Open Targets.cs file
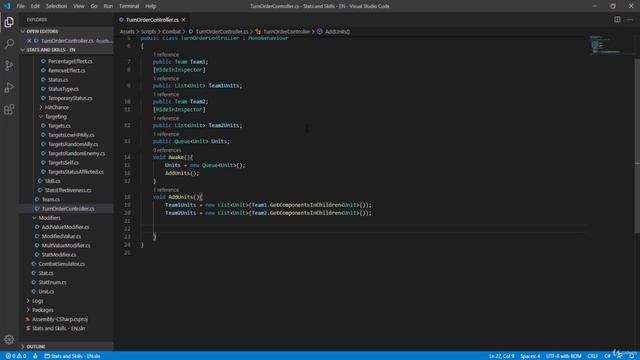 (x=59, y=126)
